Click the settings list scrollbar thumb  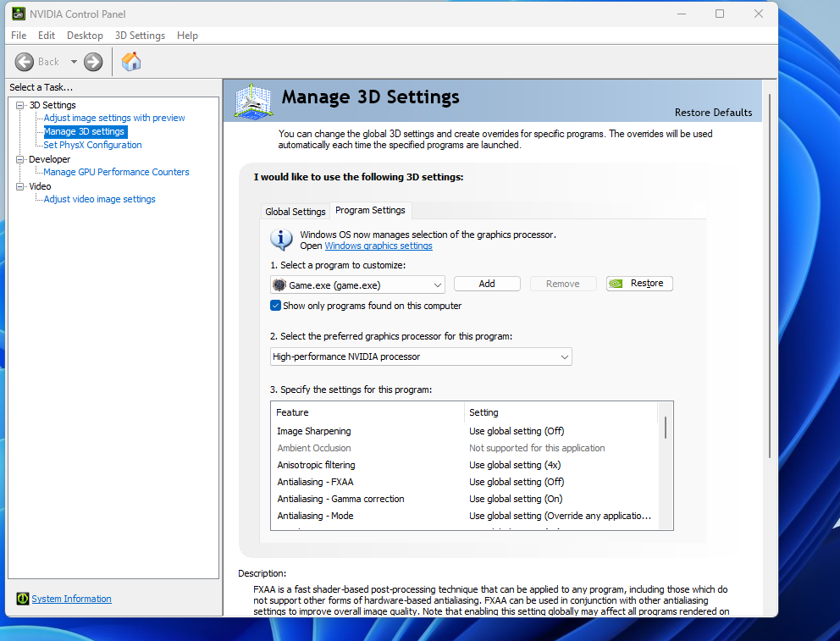click(x=666, y=428)
